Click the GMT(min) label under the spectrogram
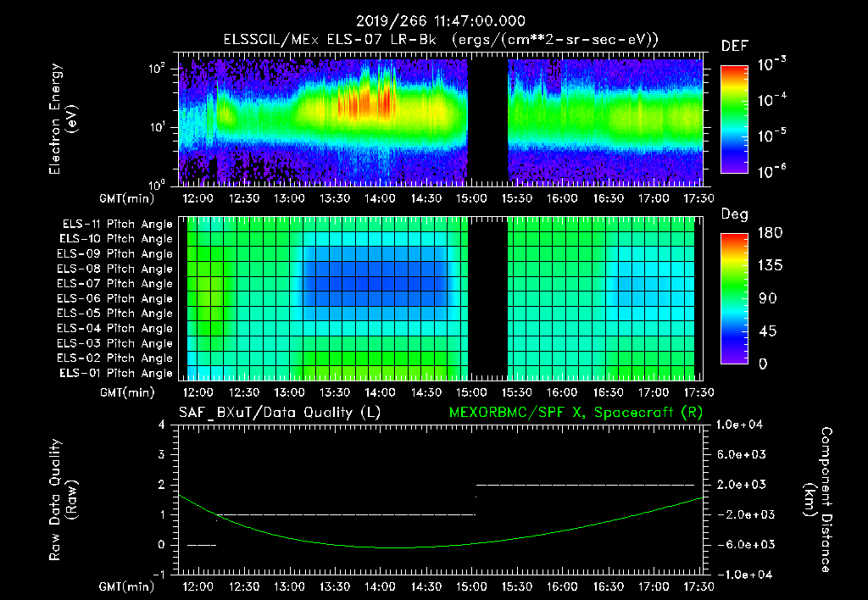Viewport: 868px width, 600px height. [x=127, y=198]
